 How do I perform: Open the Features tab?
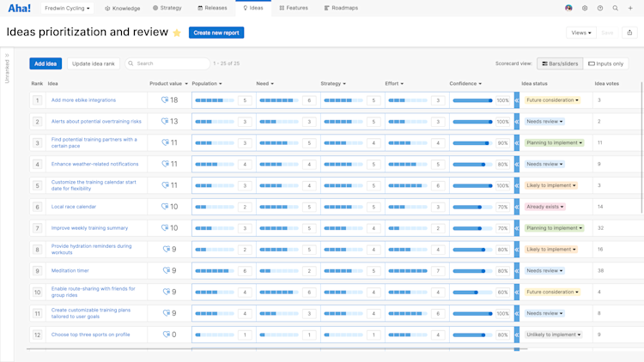(294, 8)
